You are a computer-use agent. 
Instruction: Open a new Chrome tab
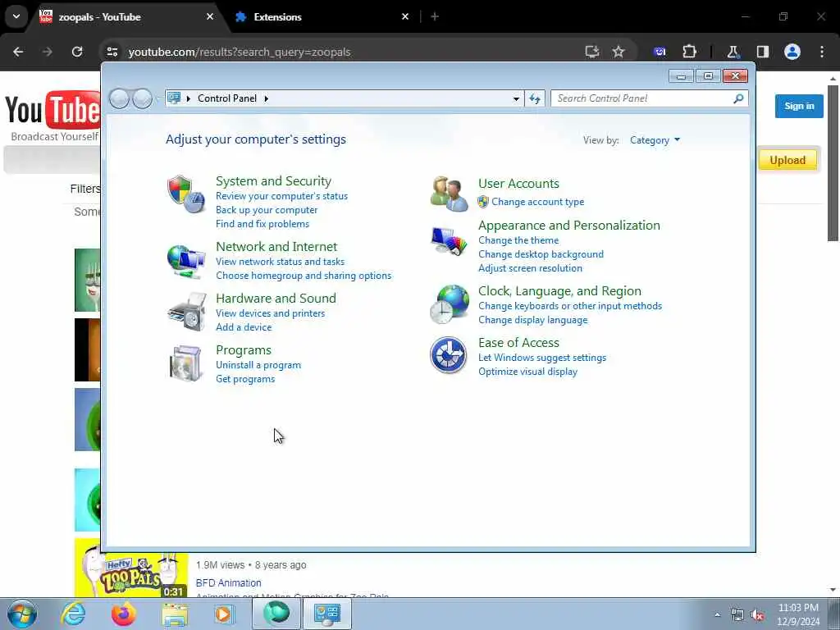pos(435,16)
